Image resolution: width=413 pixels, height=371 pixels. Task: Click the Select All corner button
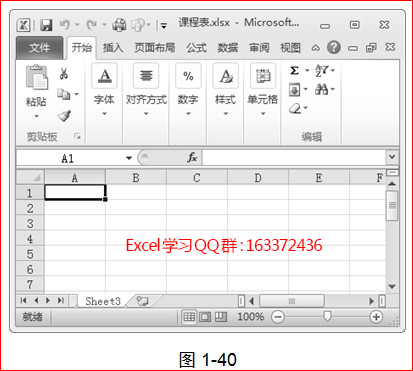click(x=30, y=177)
